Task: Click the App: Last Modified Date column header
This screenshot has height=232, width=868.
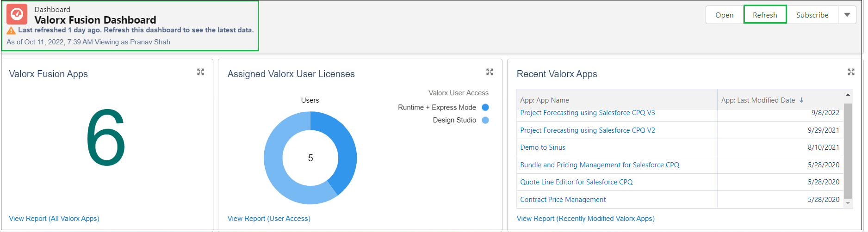Action: [x=781, y=100]
